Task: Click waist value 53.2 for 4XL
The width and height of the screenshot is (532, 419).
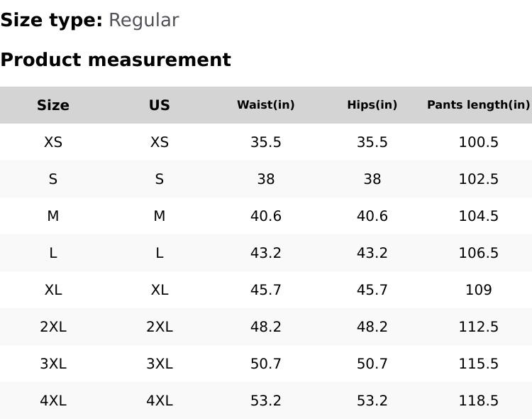Action: [266, 401]
